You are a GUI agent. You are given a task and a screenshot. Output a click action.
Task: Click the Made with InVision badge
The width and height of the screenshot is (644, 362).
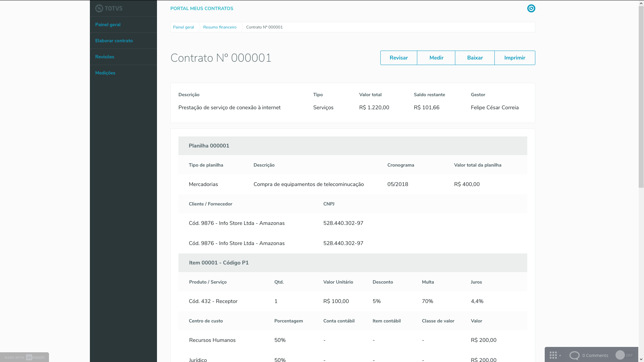click(x=24, y=357)
